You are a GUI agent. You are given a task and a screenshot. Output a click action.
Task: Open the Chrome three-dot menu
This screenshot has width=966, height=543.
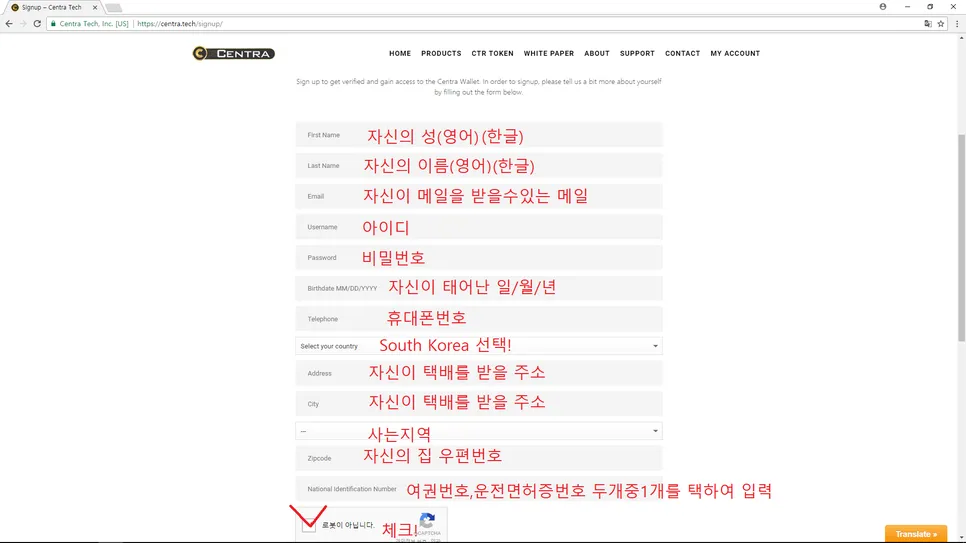click(957, 23)
